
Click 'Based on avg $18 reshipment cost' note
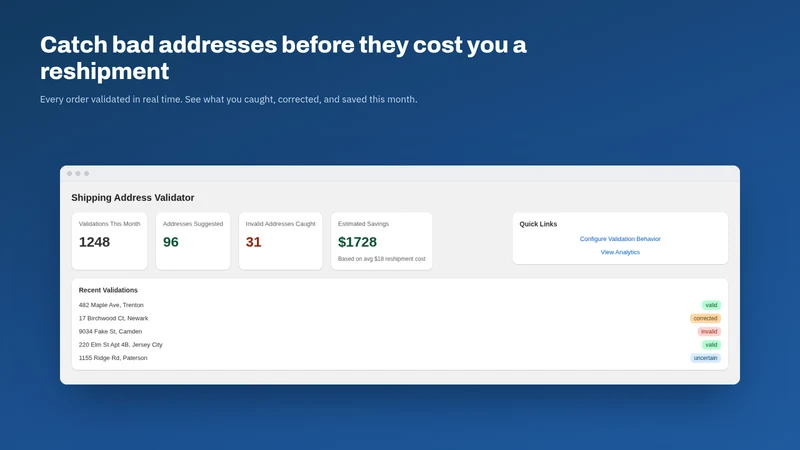pos(382,259)
